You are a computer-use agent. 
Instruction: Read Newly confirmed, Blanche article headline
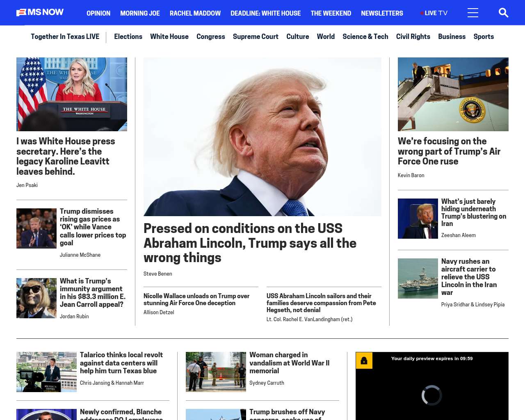(121, 414)
